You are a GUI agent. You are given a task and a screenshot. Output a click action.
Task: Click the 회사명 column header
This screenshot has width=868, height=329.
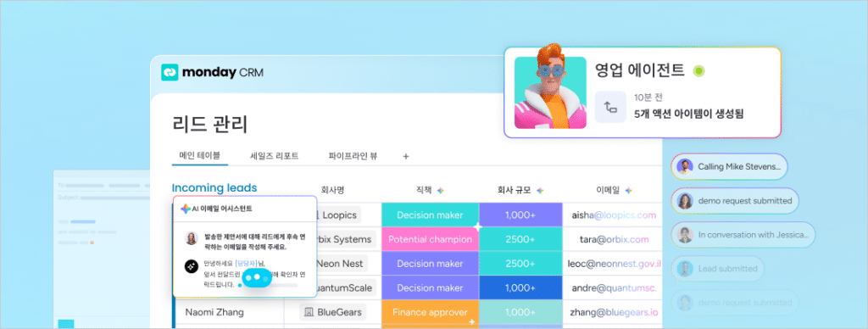(x=332, y=190)
